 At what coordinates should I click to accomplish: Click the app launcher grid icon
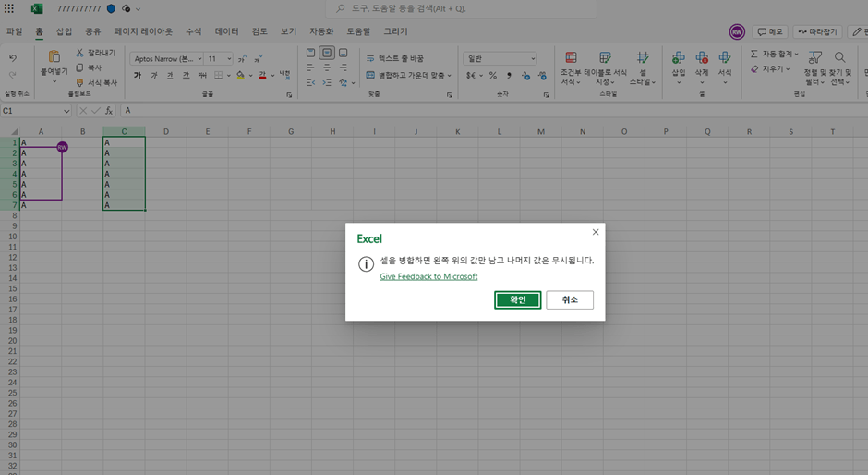[x=9, y=8]
